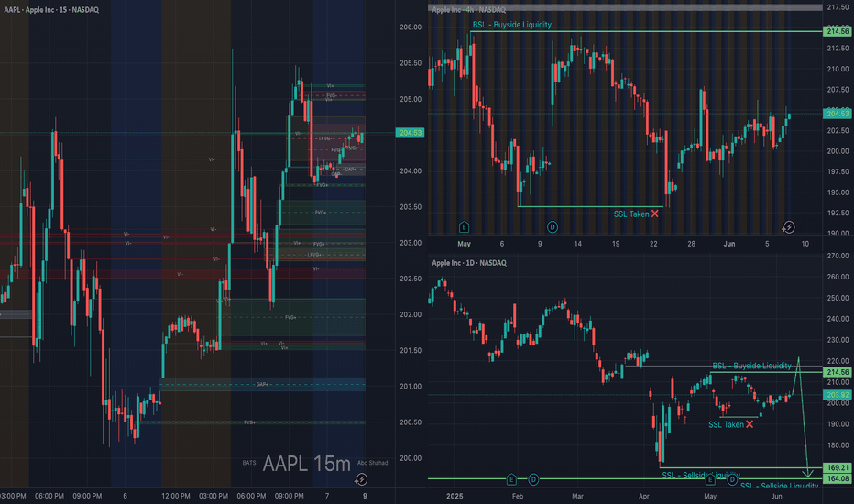Click the AAPL · Apple Inc · 15 · NASDAQ symbol title
Image resolution: width=854 pixels, height=504 pixels.
click(x=51, y=10)
